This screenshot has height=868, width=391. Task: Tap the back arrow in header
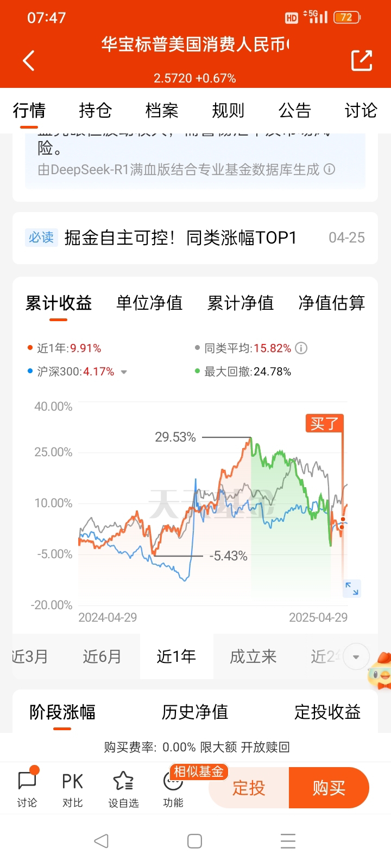(x=29, y=61)
